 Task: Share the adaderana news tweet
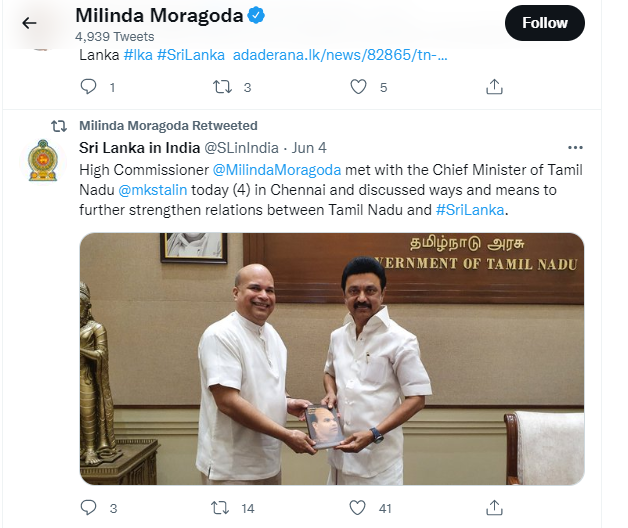tap(494, 87)
